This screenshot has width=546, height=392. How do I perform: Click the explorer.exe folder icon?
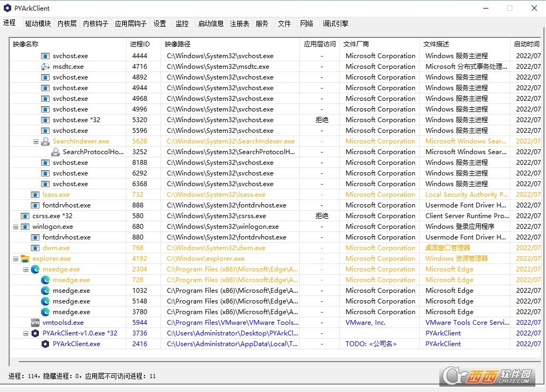25,259
